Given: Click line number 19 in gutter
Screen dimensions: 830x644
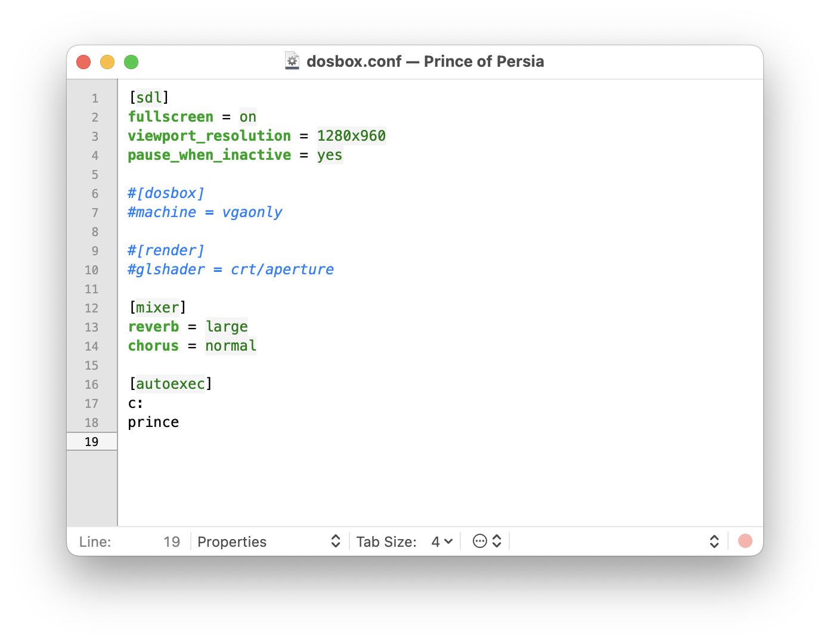Looking at the screenshot, I should (x=91, y=442).
